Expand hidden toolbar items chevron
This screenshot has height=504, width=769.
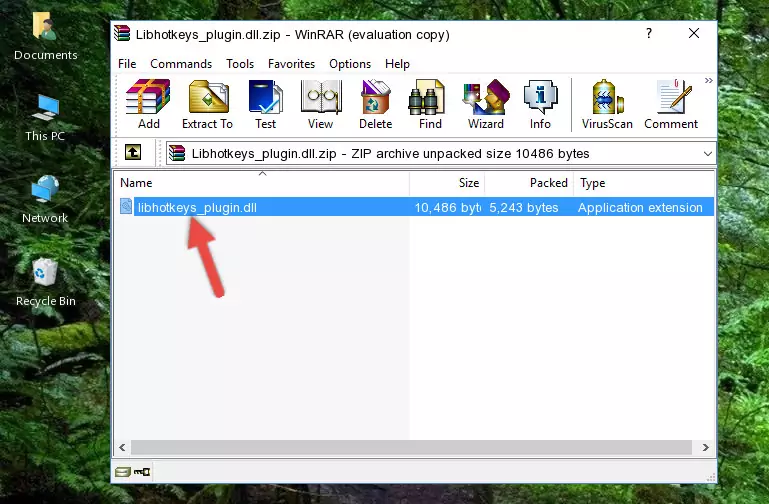[709, 80]
